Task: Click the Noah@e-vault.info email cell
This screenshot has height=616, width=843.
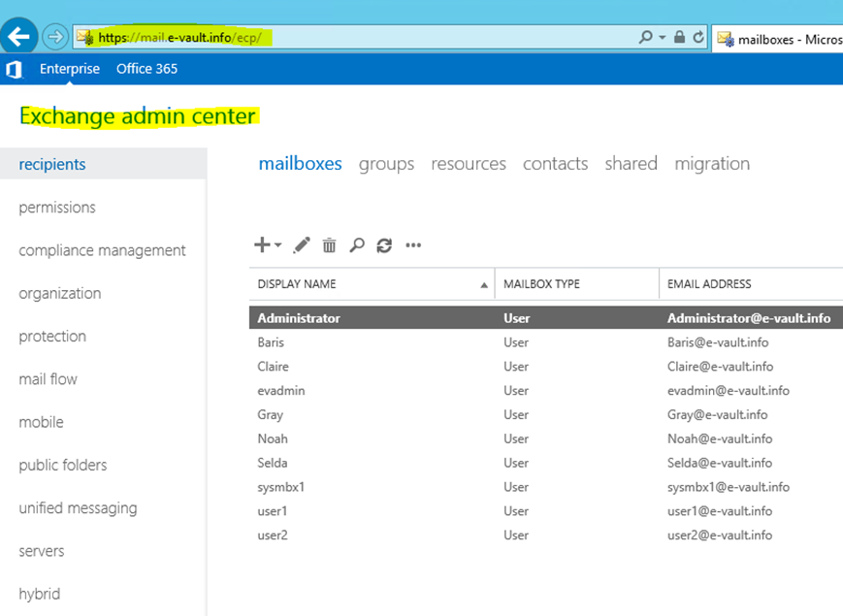Action: click(720, 438)
